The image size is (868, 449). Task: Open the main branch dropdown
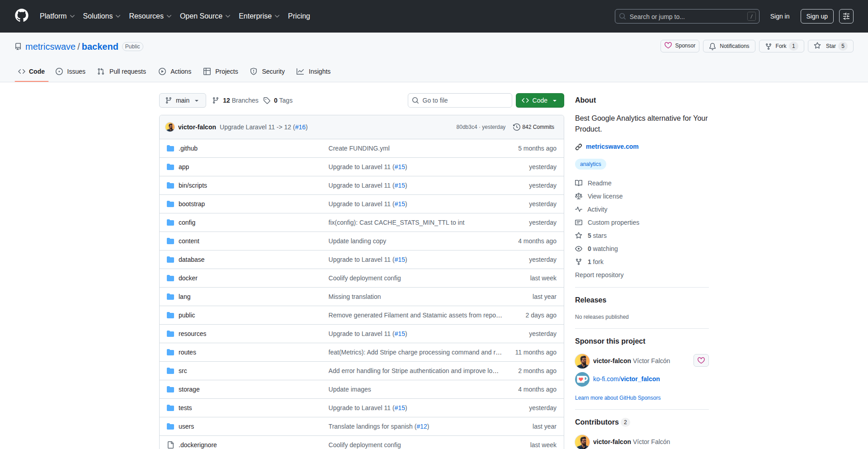[x=182, y=100]
